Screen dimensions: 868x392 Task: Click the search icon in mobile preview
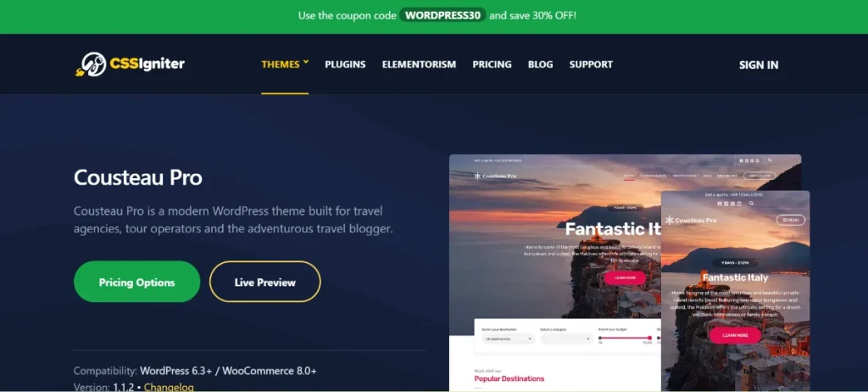751,204
